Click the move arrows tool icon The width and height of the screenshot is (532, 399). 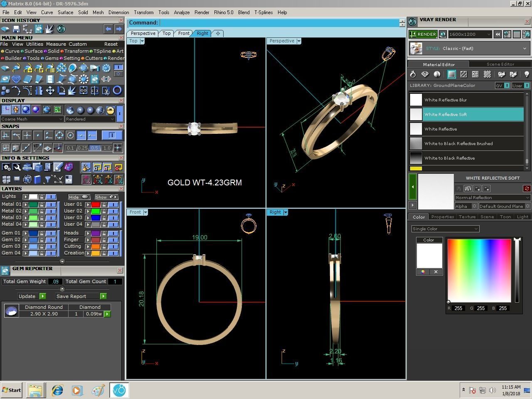50,90
